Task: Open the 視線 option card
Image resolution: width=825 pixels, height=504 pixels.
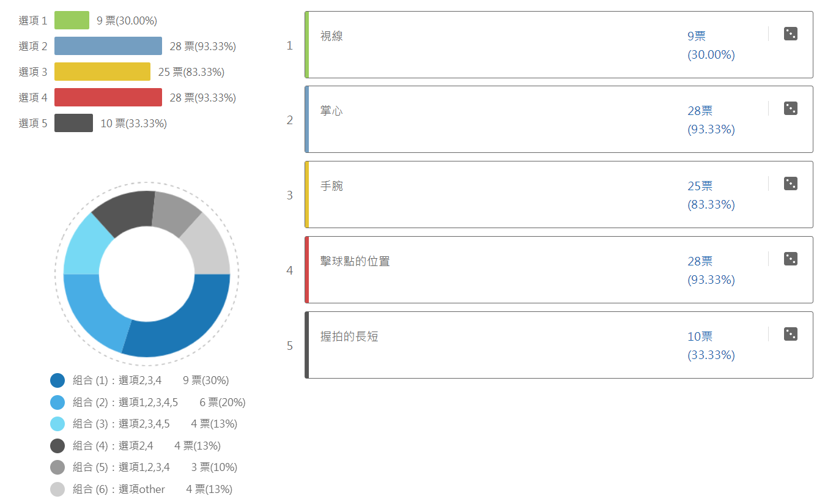Action: click(559, 45)
